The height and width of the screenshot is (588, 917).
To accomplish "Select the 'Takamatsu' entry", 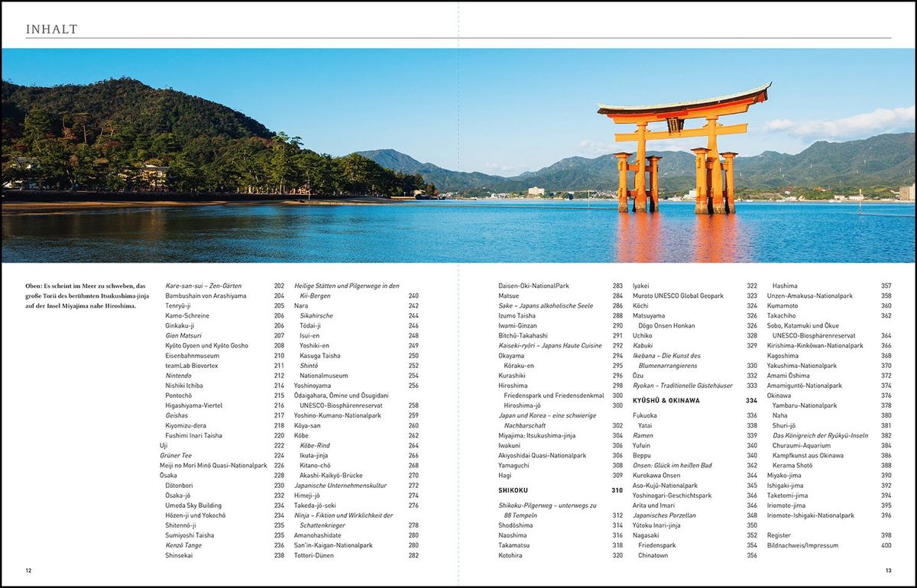I will (514, 545).
